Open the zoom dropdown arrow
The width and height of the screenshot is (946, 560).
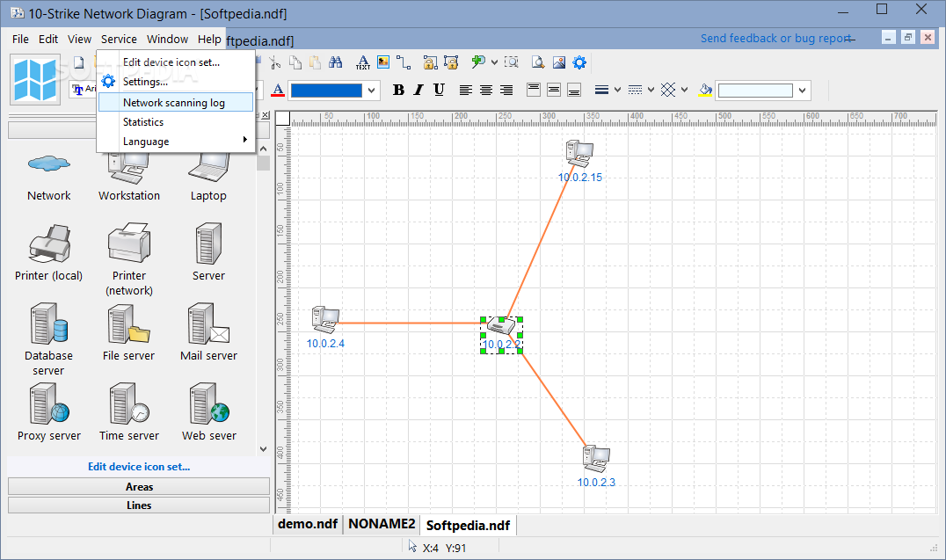click(494, 62)
